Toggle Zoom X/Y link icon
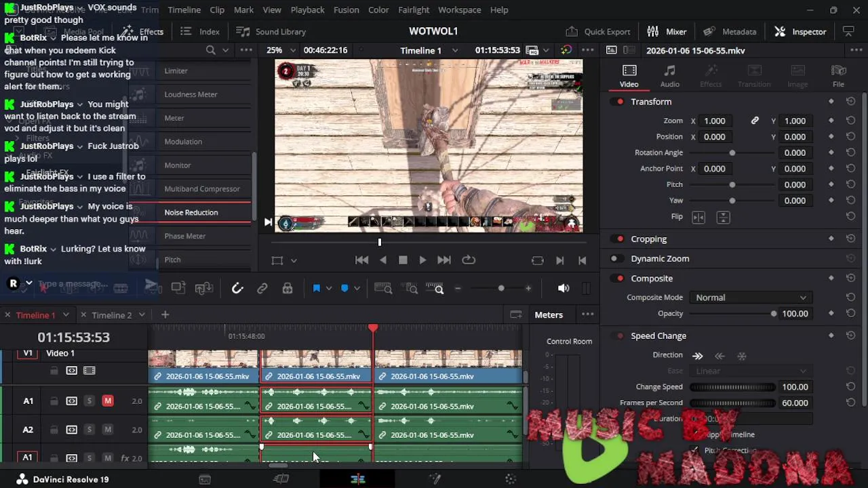Screen dimensions: 868x488 click(755, 121)
